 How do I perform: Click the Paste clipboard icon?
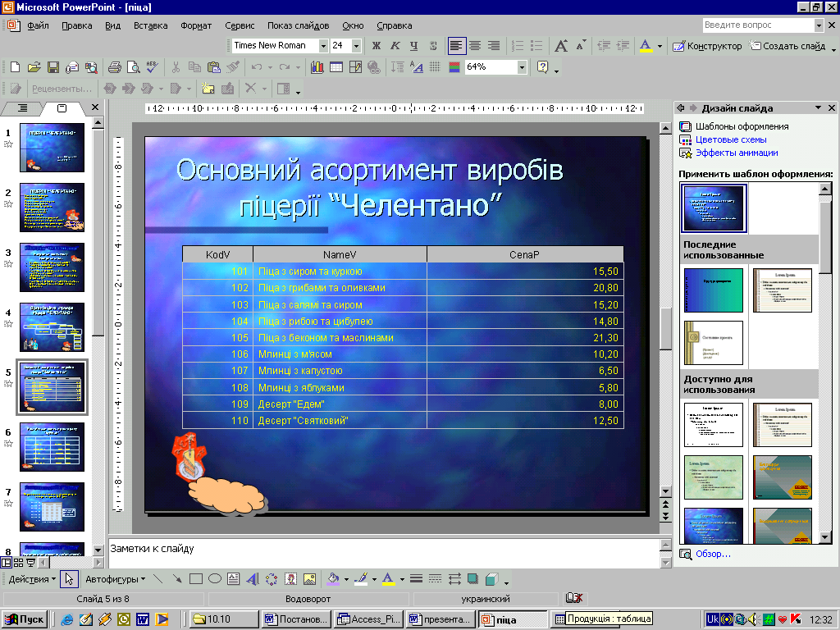[x=213, y=67]
